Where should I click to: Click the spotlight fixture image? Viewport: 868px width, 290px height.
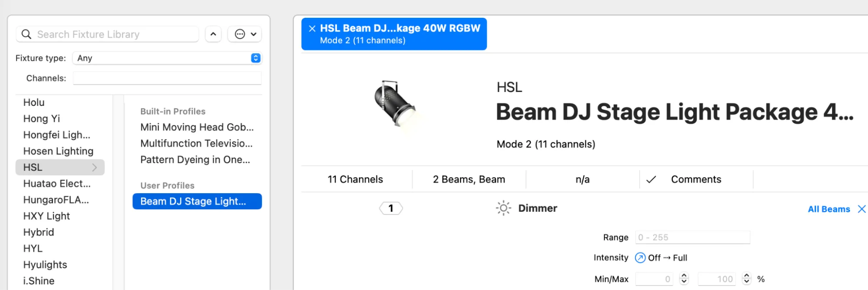[394, 104]
